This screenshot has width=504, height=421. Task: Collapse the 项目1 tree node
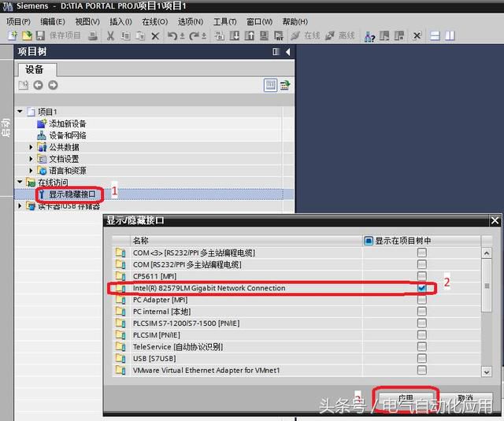point(20,112)
